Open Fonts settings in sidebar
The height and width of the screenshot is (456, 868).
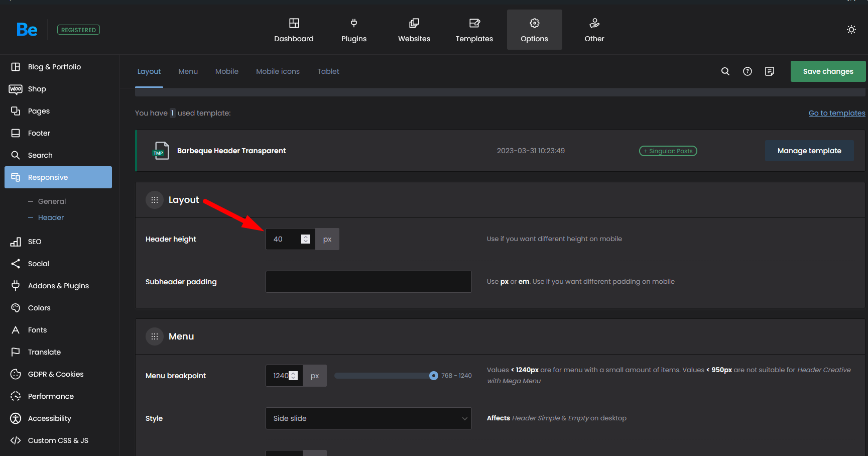(58, 330)
